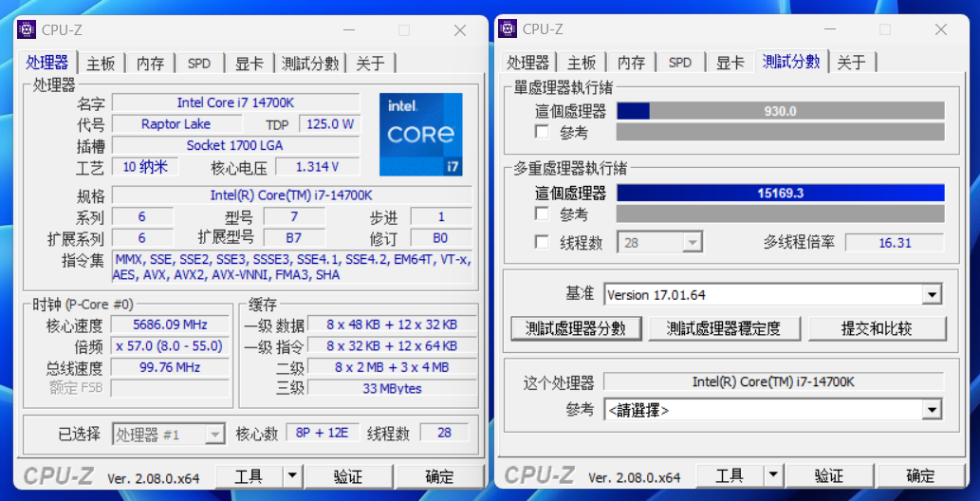Image resolution: width=980 pixels, height=501 pixels.
Task: Click 倍频 value x 57.0 (8.0 - 55.0)
Action: pyautogui.click(x=170, y=346)
